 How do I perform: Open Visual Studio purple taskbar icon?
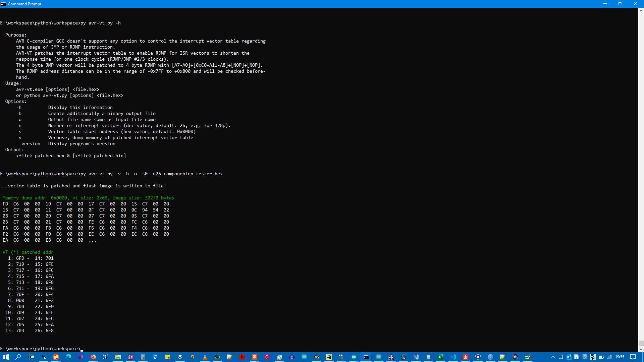(416, 357)
